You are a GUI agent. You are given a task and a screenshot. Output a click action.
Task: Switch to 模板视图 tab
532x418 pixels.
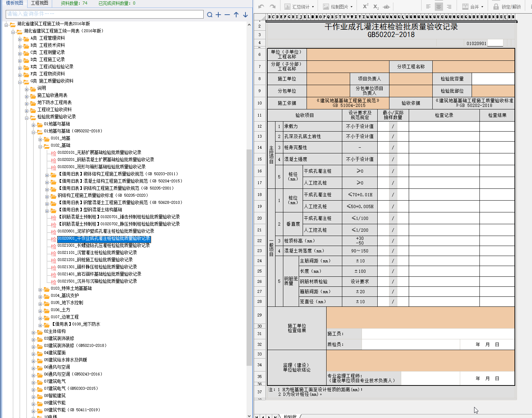coord(14,3)
